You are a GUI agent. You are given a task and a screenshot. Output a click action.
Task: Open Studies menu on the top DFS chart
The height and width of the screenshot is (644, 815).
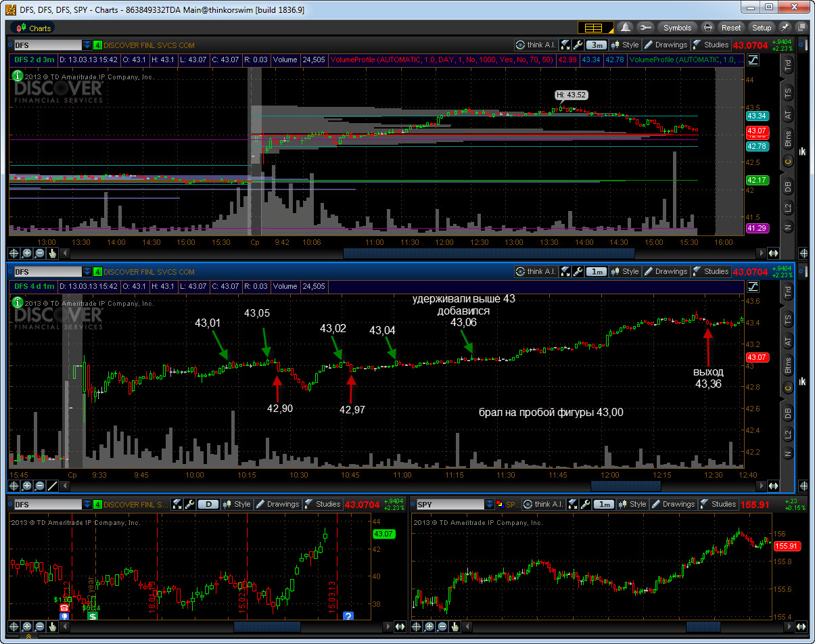coord(710,45)
